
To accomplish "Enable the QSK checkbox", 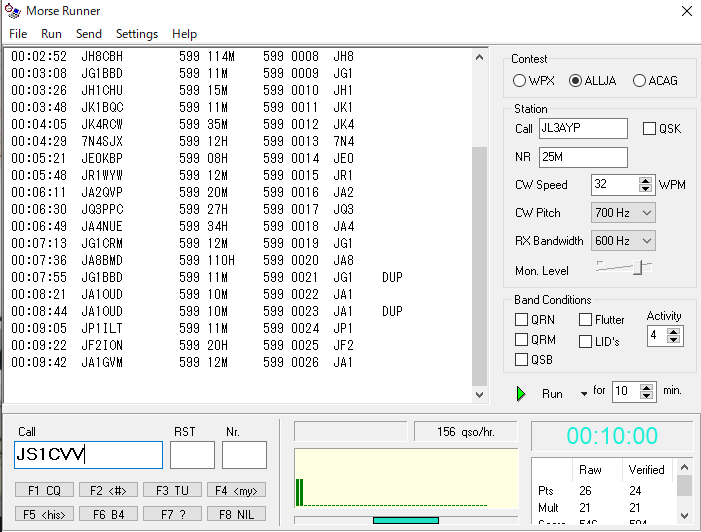I will [649, 129].
